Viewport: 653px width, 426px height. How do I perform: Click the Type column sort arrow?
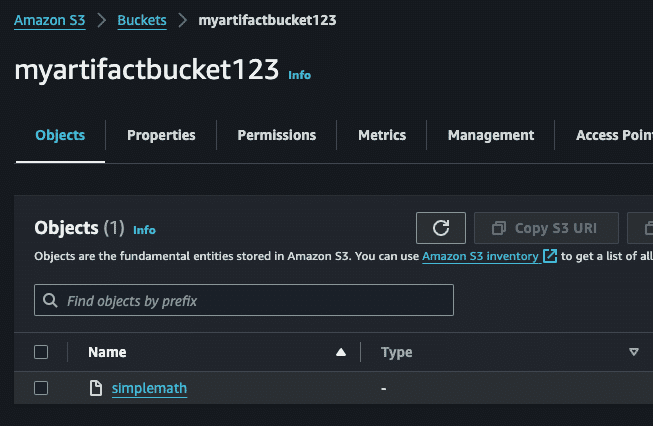(633, 352)
